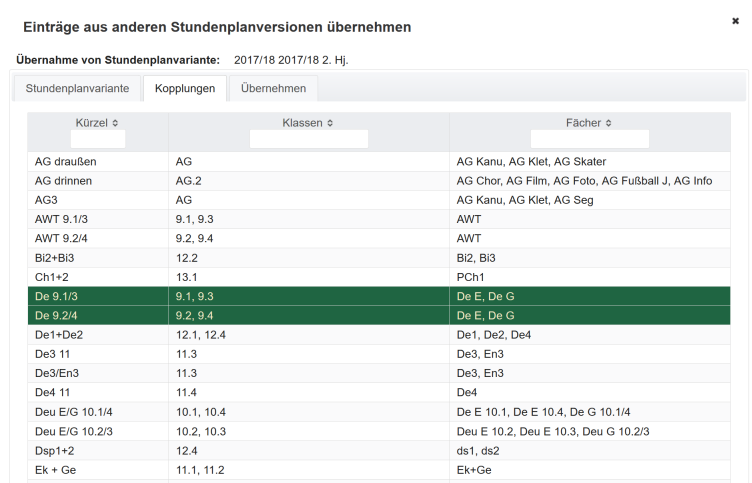Focus the Kürzel filter input field
This screenshot has height=483, width=752.
(x=97, y=139)
